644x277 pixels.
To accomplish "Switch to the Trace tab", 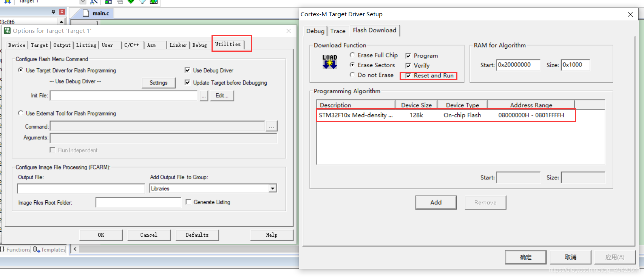I will [x=338, y=31].
